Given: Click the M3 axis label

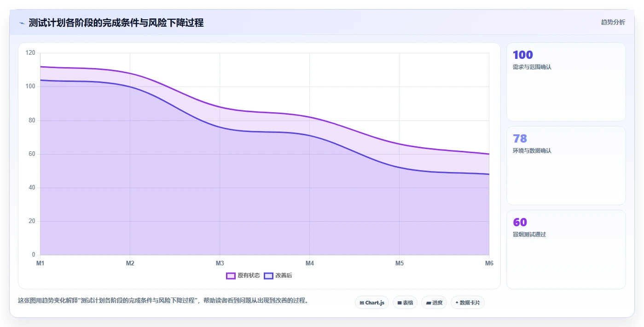Looking at the screenshot, I should point(220,263).
